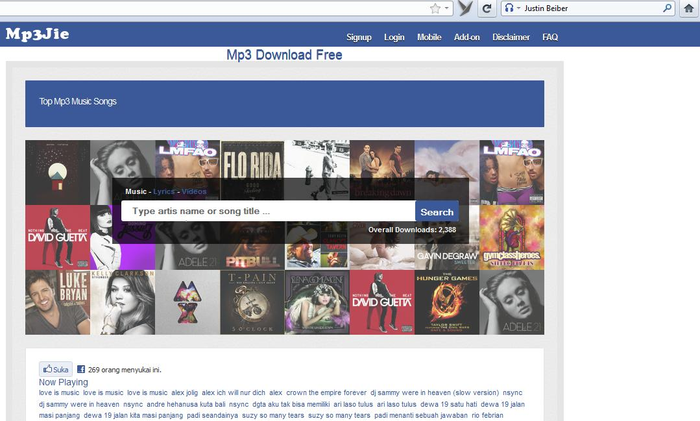Open the dgta aku tak bisa memiliki link
Viewport: 700px width, 421px height.
(291, 404)
